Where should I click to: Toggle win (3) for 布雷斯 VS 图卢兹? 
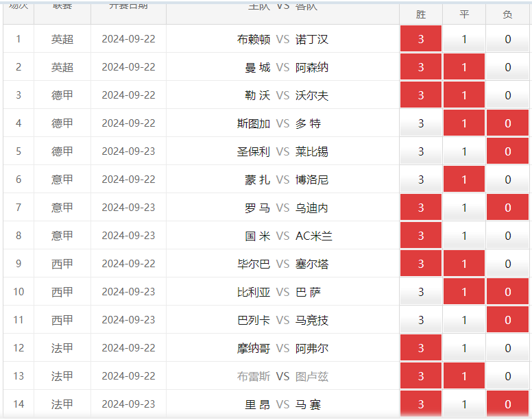point(421,376)
